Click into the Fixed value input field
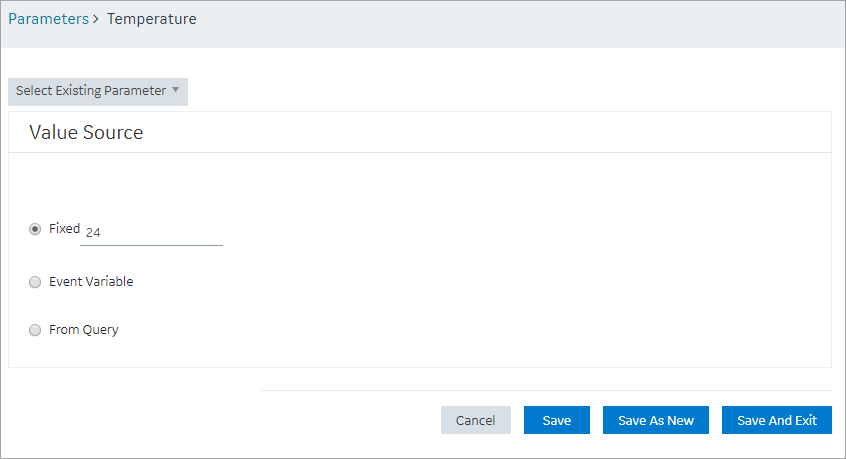This screenshot has height=459, width=846. (x=151, y=232)
